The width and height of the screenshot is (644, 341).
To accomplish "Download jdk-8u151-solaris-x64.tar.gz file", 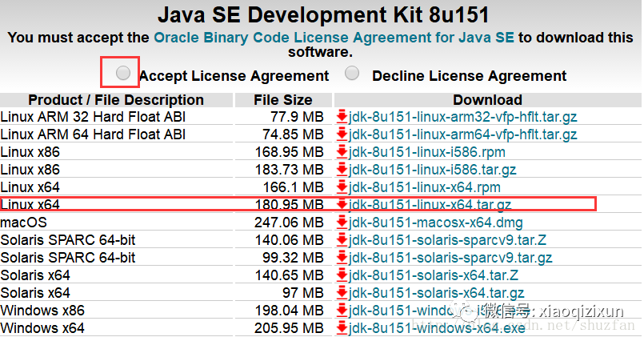I will [x=437, y=293].
